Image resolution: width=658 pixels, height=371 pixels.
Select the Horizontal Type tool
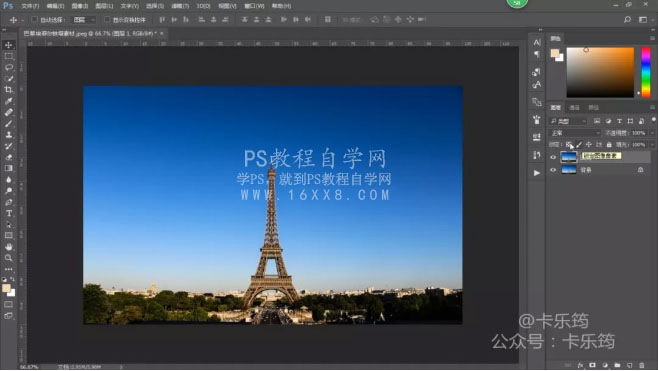pyautogui.click(x=8, y=213)
